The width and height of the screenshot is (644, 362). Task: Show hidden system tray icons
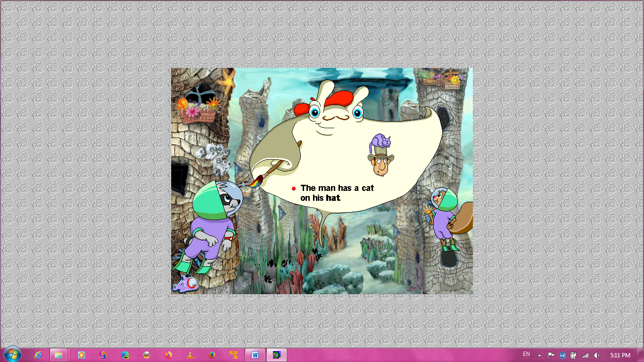(x=539, y=355)
